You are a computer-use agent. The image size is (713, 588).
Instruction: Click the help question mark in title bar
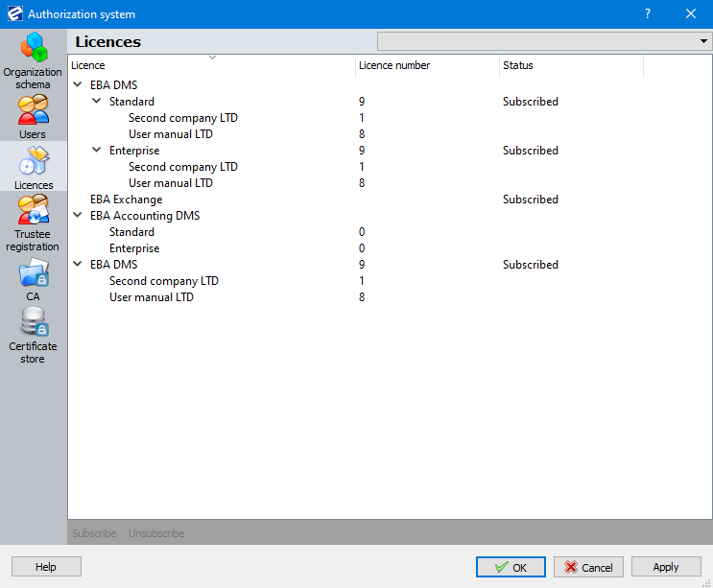(648, 14)
